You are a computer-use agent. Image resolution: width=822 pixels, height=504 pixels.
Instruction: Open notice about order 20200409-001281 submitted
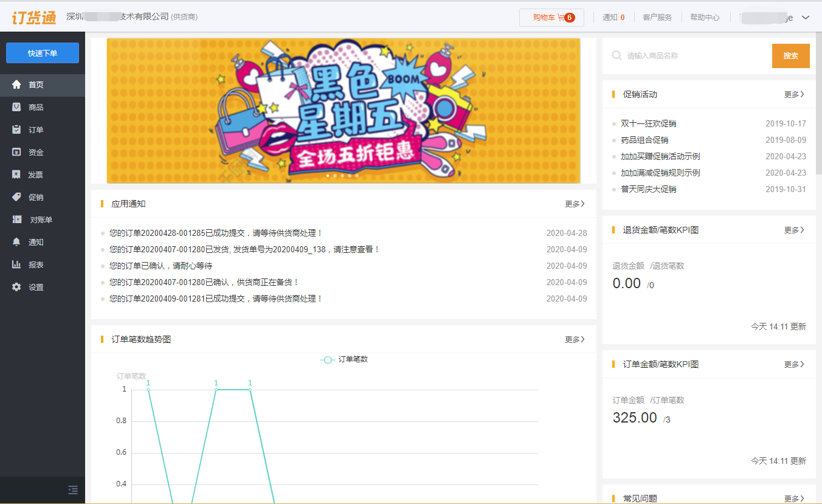coord(216,299)
